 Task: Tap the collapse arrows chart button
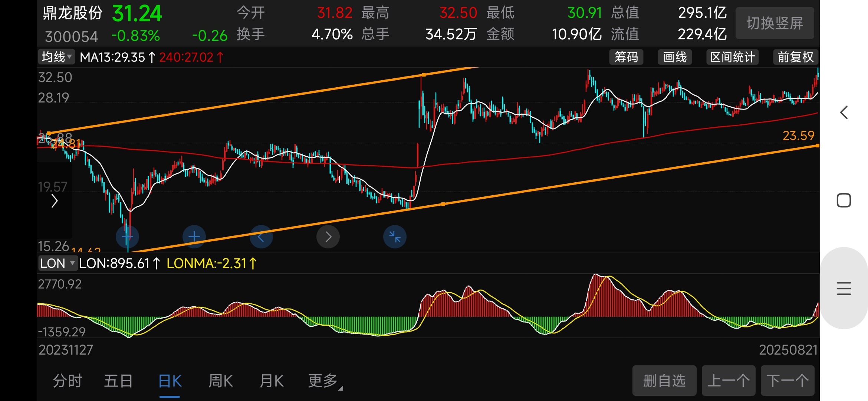[395, 237]
